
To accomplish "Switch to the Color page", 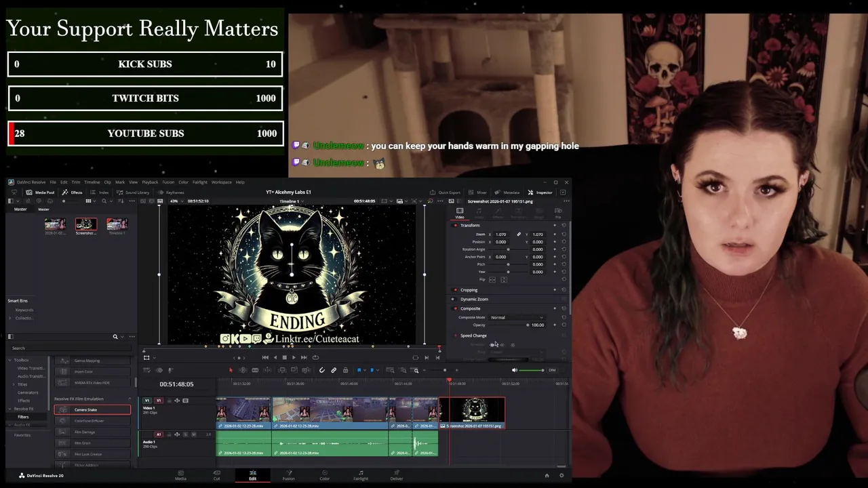I will (x=325, y=474).
